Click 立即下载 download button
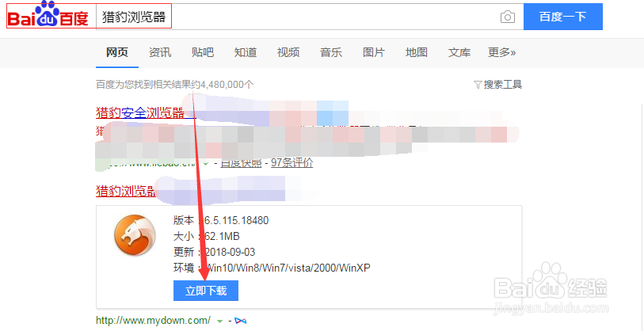The image size is (644, 331). [x=206, y=291]
